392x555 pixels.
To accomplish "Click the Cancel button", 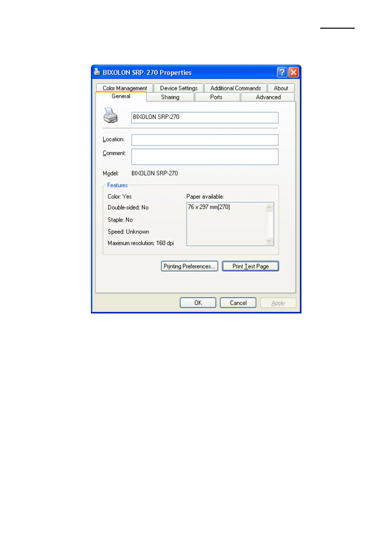I will (x=238, y=303).
